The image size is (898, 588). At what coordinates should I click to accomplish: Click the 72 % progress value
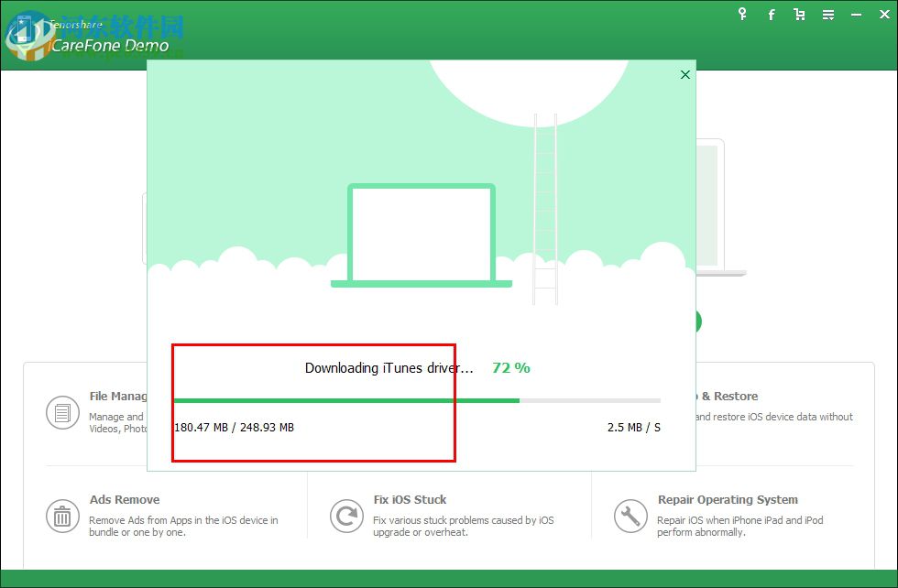click(511, 367)
